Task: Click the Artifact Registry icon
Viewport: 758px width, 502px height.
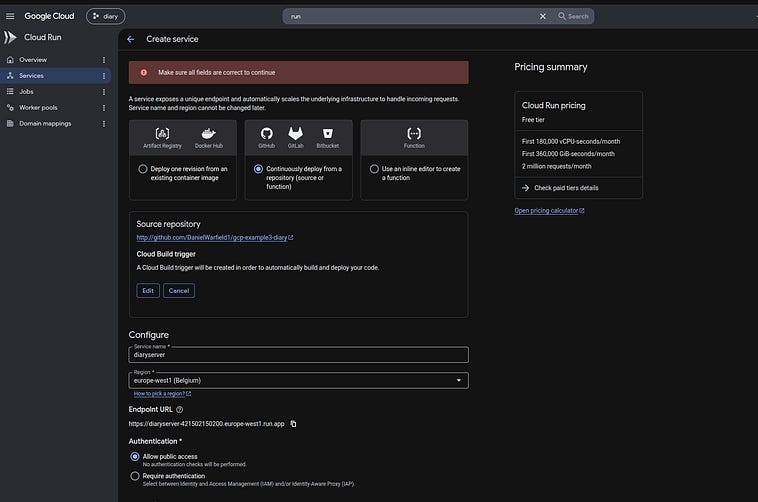Action: (x=162, y=133)
